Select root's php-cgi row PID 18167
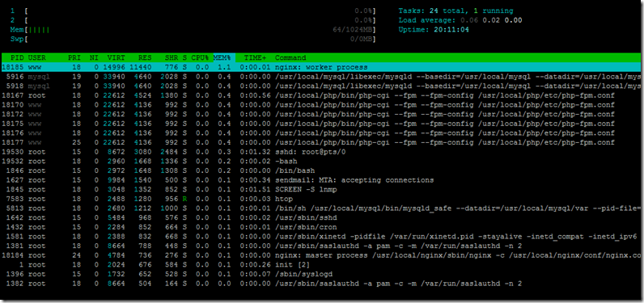This screenshot has width=644, height=303. 321,95
